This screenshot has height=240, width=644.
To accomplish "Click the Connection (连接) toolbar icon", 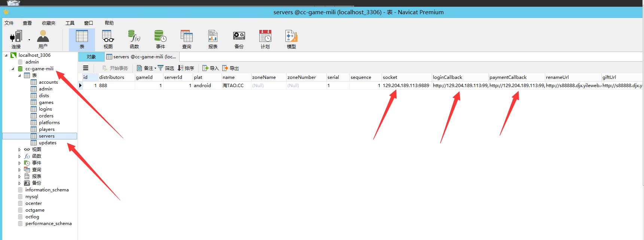I will (16, 39).
